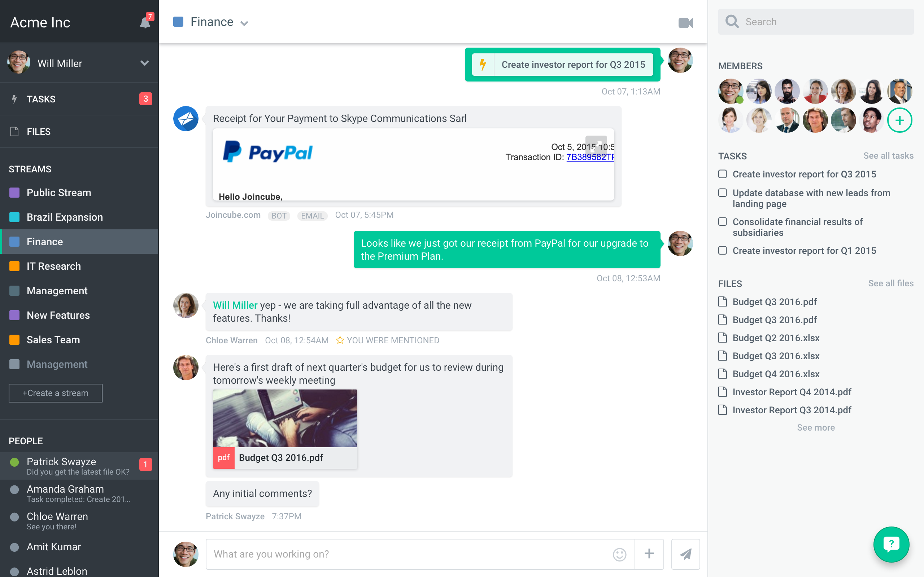
Task: Toggle checkbox for Consolidate financial results subsidiaries
Action: pyautogui.click(x=723, y=221)
